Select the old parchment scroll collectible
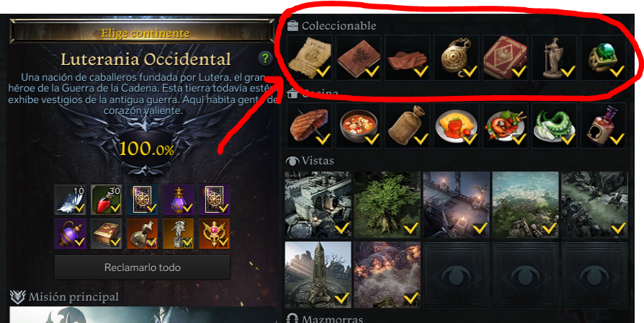Viewport: 644px width, 323px height. click(309, 58)
